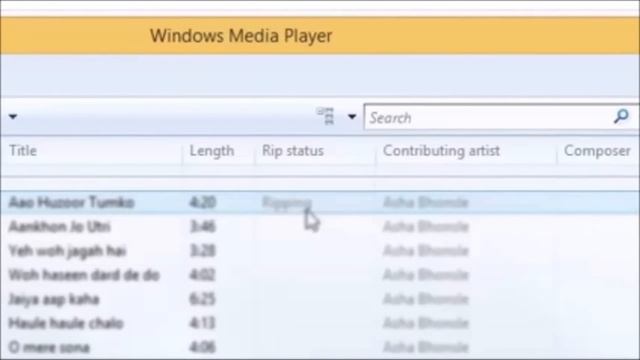The image size is (640, 360).
Task: Click the view options icon
Action: tap(326, 116)
